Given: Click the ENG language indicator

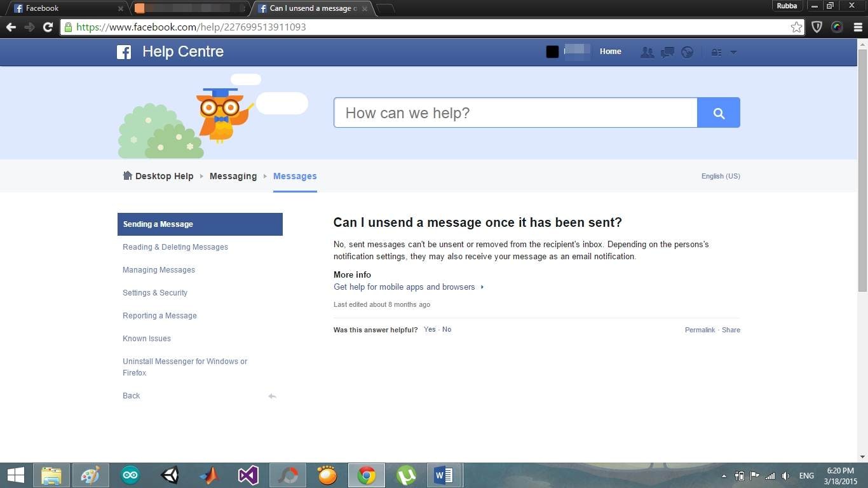Looking at the screenshot, I should click(x=806, y=476).
